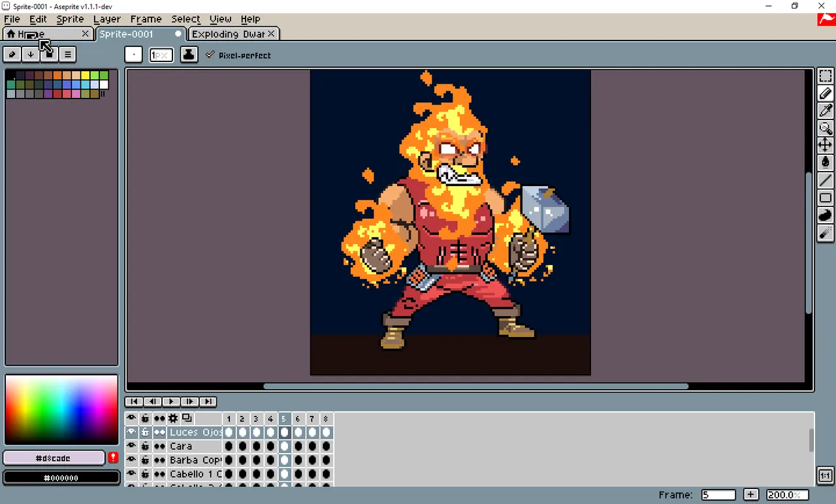Select the Zoom magnifier tool
Viewport: 836px width, 504px height.
(x=825, y=128)
